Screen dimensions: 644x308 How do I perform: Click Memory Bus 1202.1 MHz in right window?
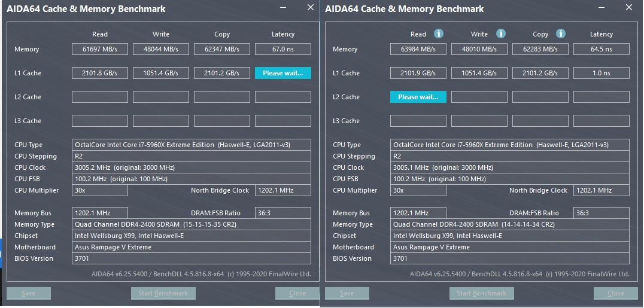pyautogui.click(x=418, y=213)
